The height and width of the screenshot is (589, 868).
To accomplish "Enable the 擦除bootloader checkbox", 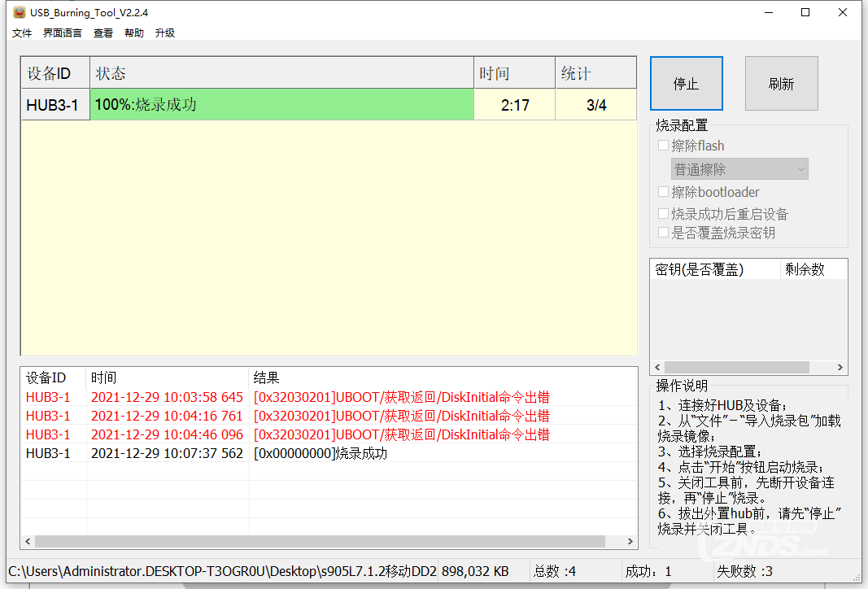I will point(663,191).
